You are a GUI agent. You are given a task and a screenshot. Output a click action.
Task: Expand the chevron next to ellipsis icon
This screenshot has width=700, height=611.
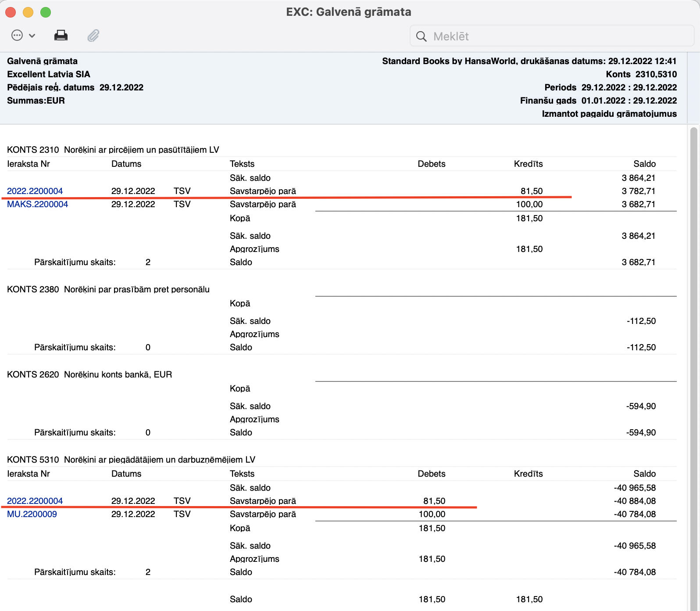coord(32,36)
